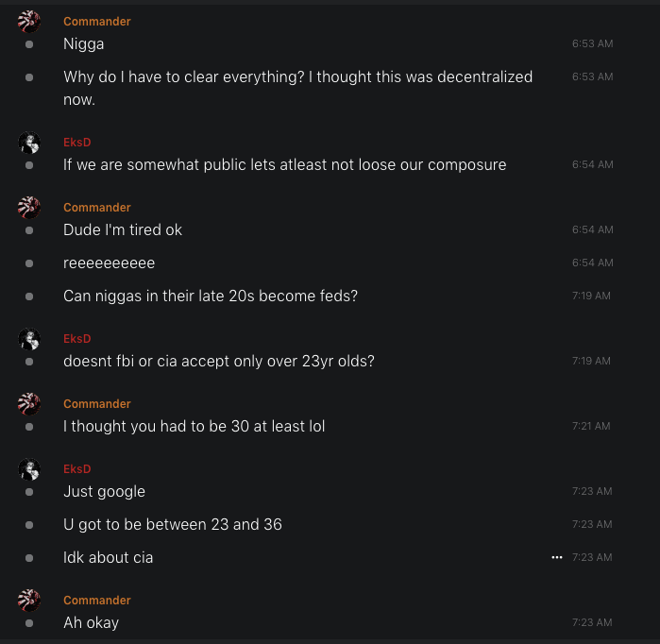Open the Commander username above "Dude I'm tired ok"
Screen dimensions: 660x644
97,208
